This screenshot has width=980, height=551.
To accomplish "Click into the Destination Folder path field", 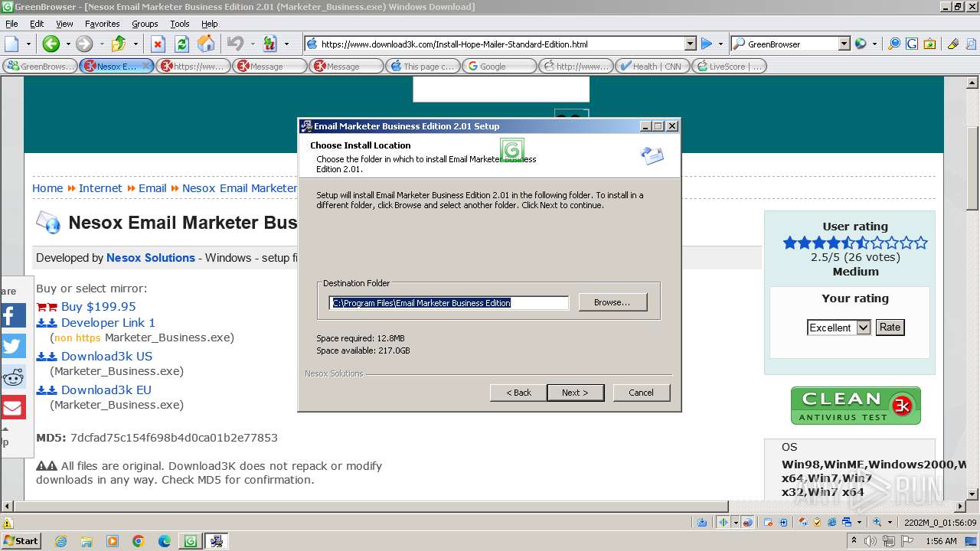I will (x=449, y=303).
